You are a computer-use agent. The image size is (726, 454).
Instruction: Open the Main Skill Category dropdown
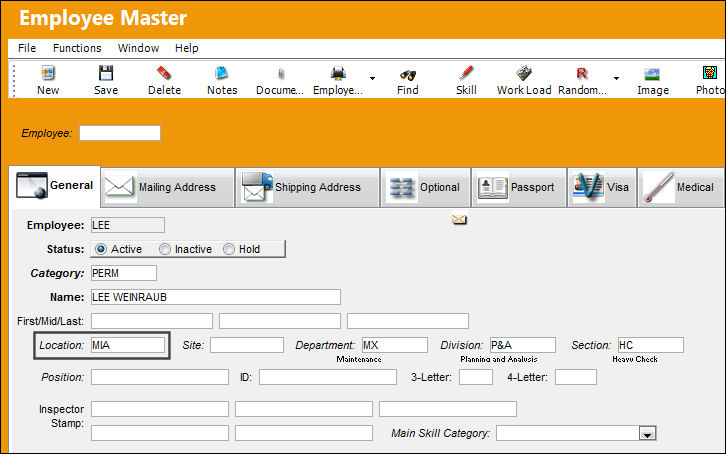tap(647, 434)
